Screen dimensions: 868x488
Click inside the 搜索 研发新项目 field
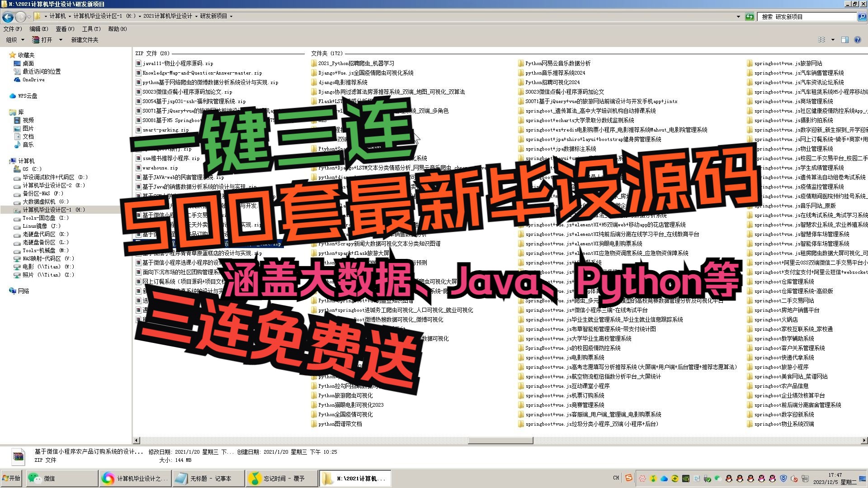pyautogui.click(x=807, y=17)
